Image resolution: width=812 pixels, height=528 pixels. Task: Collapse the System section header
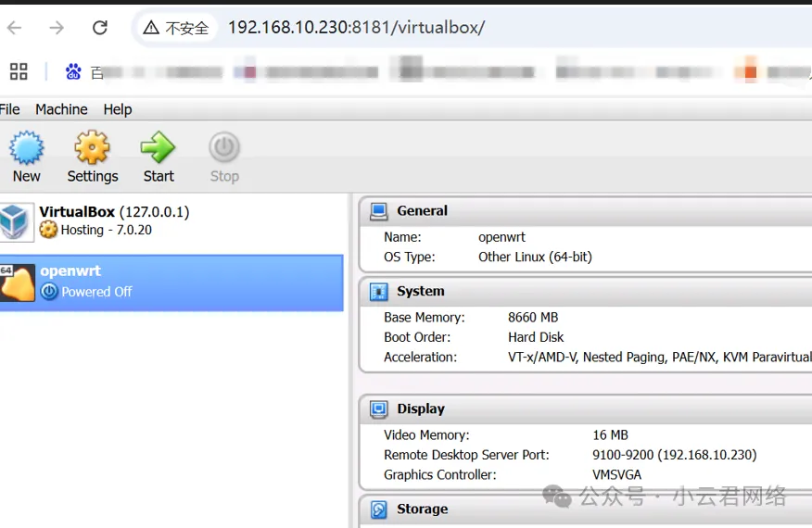pyautogui.click(x=420, y=291)
